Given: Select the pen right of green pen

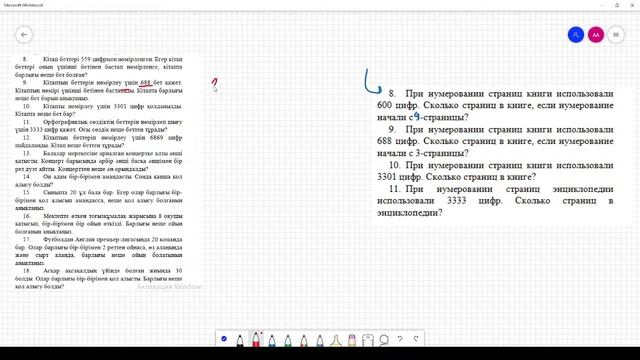Looking at the screenshot, I should (x=304, y=340).
